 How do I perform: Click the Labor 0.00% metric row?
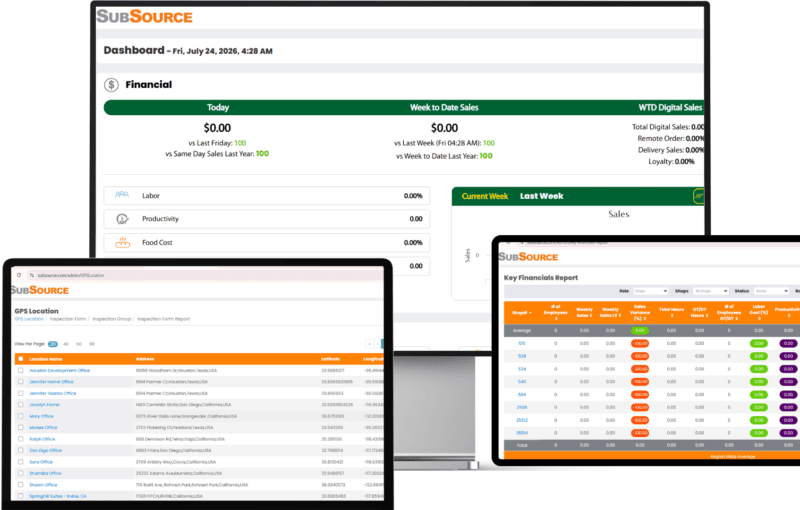coord(267,196)
